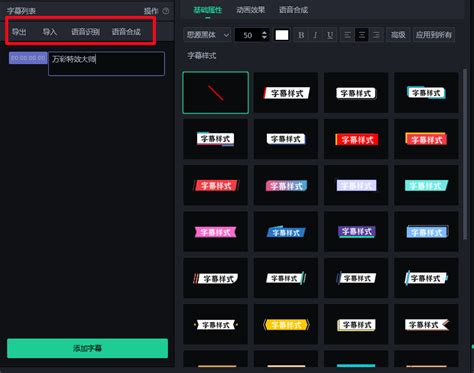Click the 高级 button
The height and width of the screenshot is (373, 474).
pos(398,35)
